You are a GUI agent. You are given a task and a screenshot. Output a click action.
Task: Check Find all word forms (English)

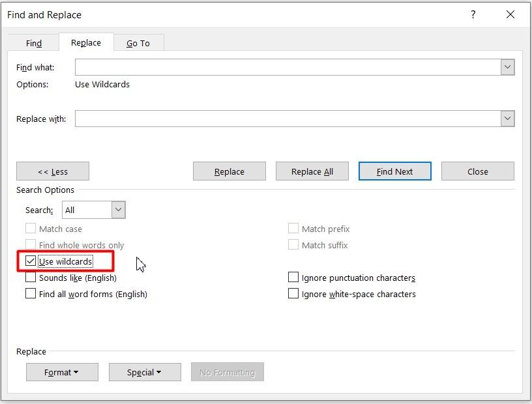point(30,293)
